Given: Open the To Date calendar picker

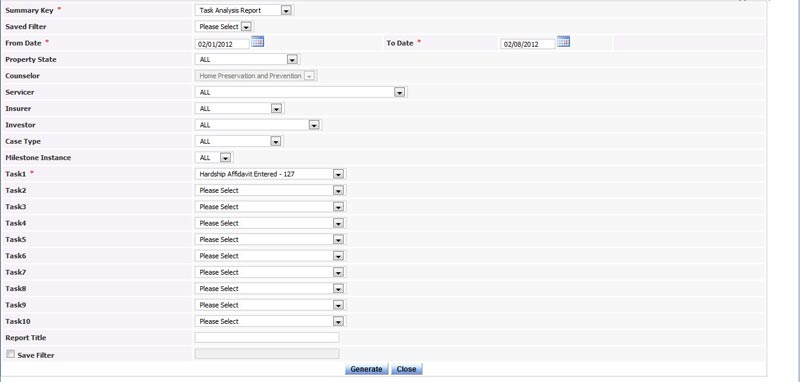Looking at the screenshot, I should click(563, 42).
